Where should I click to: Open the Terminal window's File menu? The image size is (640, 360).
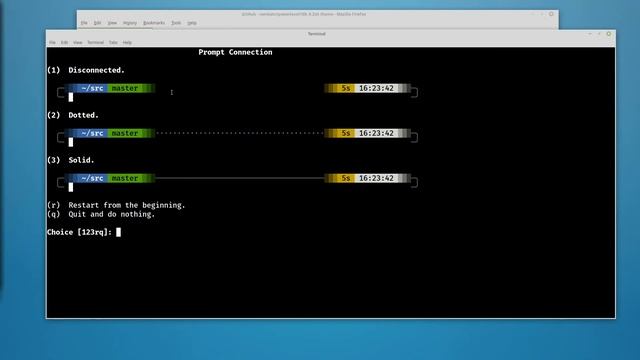52,42
